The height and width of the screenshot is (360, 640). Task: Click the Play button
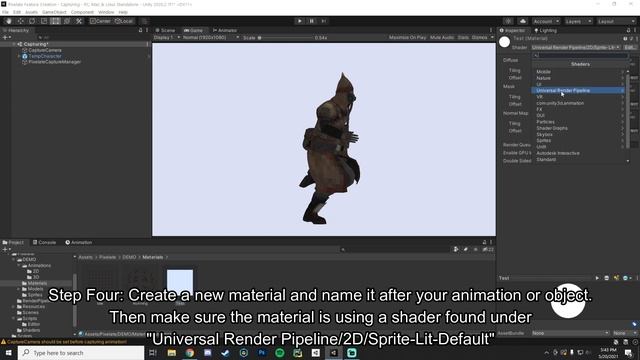click(300, 21)
